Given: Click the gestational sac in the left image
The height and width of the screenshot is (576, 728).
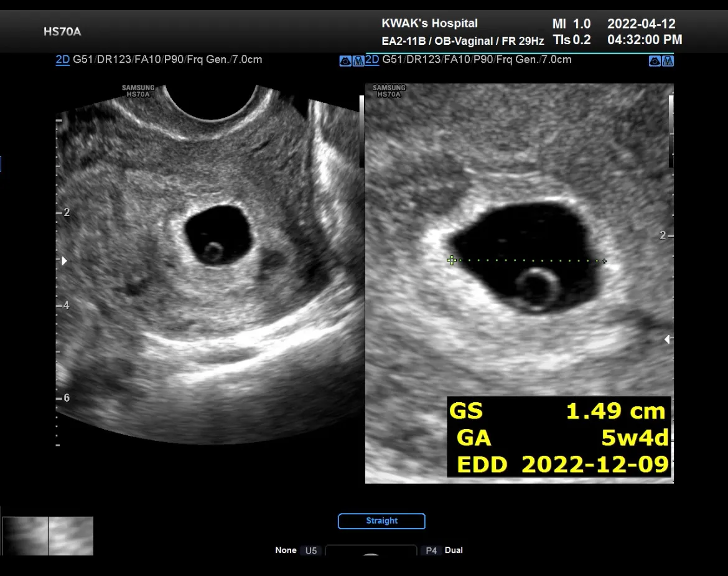Looking at the screenshot, I should [x=218, y=235].
